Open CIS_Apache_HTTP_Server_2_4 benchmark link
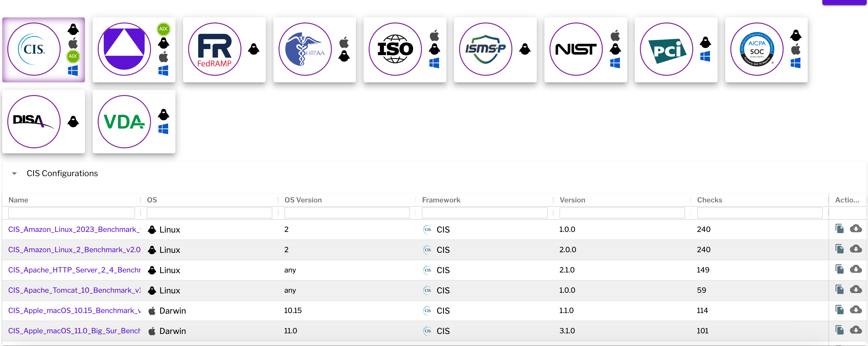This screenshot has width=868, height=346. coord(74,270)
